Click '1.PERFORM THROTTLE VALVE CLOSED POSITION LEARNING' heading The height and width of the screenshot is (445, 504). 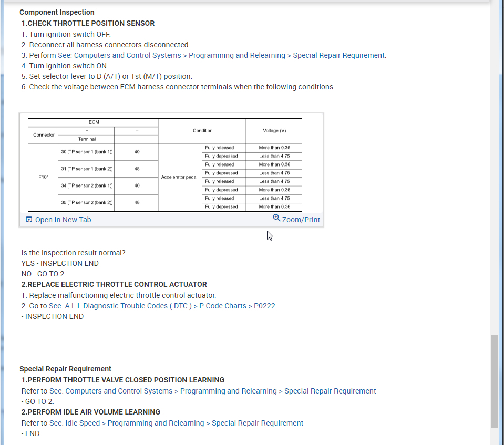pos(123,380)
